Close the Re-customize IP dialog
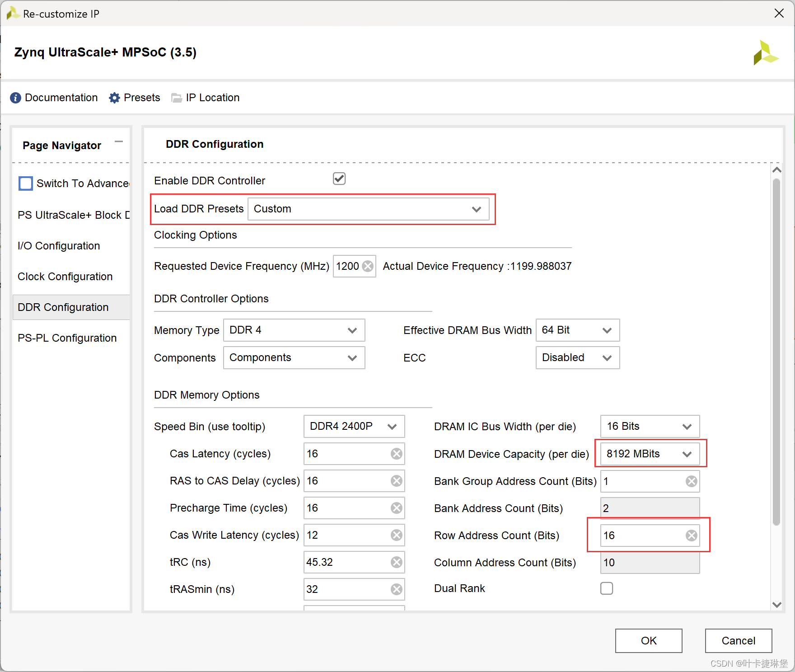Screen dimensions: 795x672 point(779,14)
